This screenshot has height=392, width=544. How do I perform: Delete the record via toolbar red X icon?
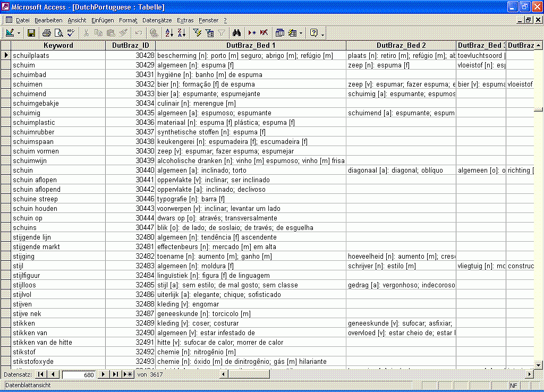click(x=264, y=33)
